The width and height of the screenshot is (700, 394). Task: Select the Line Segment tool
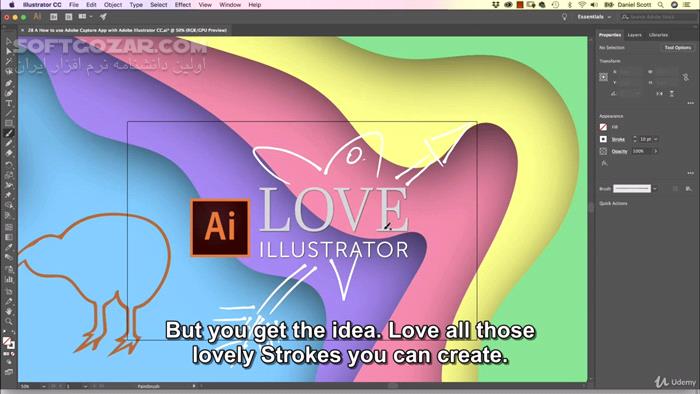(9, 113)
